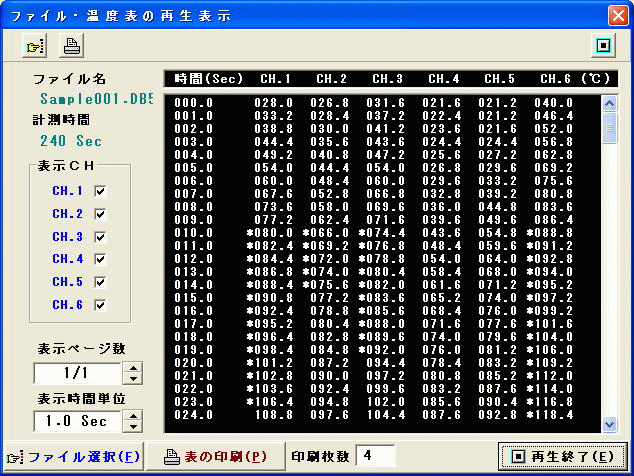The width and height of the screenshot is (634, 476).
Task: Click the square stop icon at top right
Action: point(603,45)
